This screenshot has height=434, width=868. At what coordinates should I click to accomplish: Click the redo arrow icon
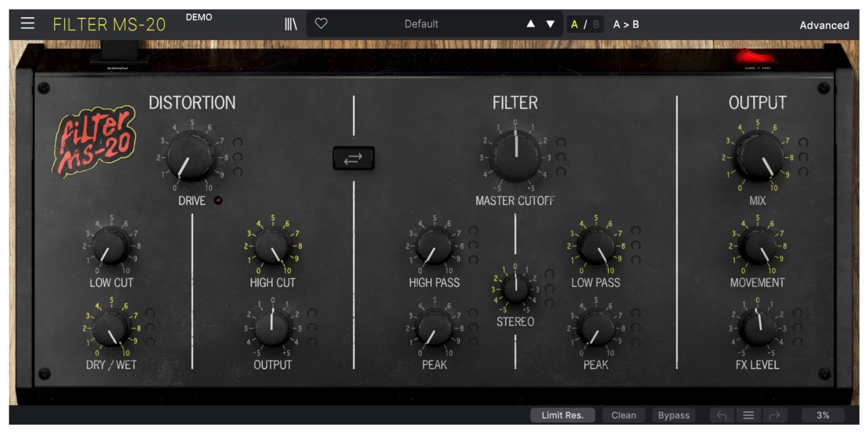click(x=774, y=415)
